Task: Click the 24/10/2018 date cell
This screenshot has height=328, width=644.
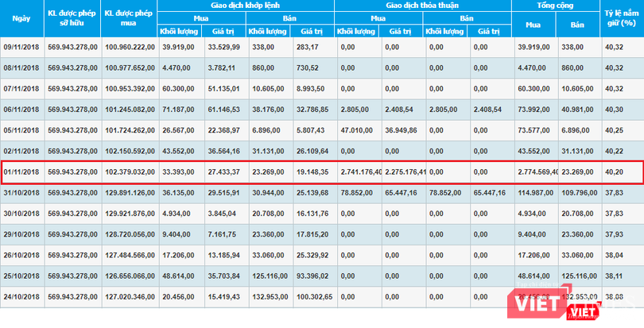Action: click(x=21, y=295)
